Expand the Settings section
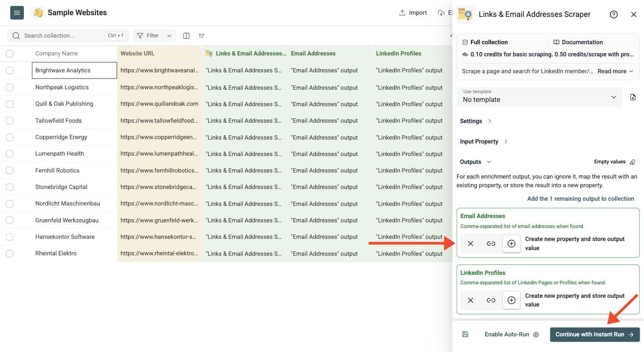The width and height of the screenshot is (644, 352). click(476, 121)
